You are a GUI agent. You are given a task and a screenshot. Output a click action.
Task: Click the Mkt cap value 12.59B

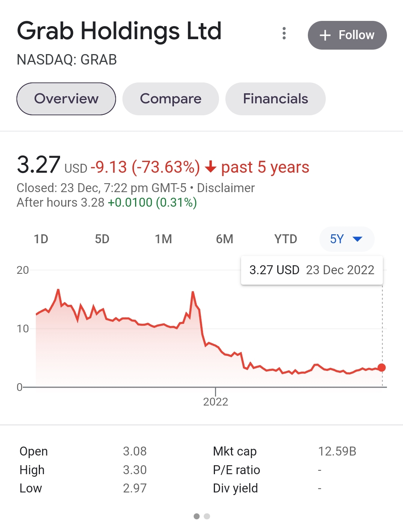click(x=337, y=451)
